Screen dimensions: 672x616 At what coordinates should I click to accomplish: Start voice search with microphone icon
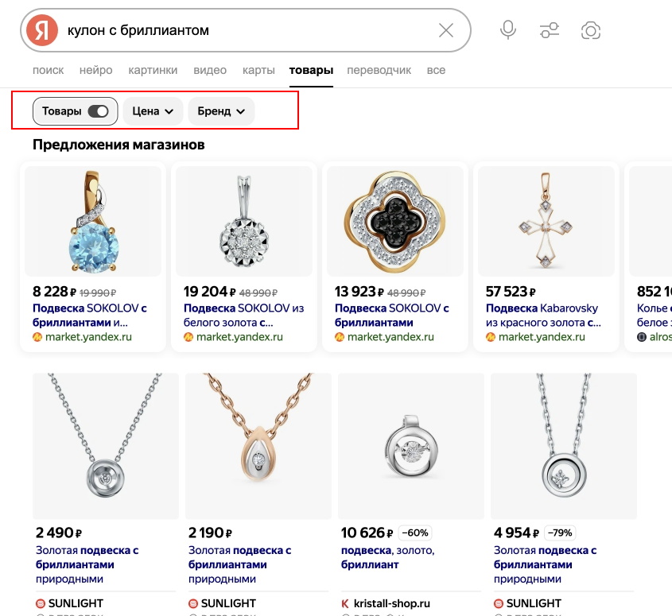[508, 30]
